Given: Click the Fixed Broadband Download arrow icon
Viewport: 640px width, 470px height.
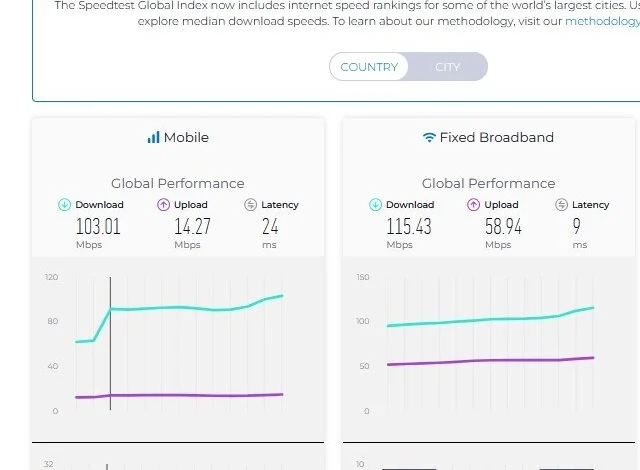Looking at the screenshot, I should tap(376, 205).
